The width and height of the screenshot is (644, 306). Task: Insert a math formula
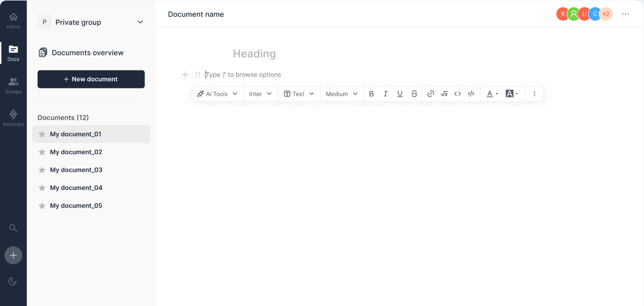coord(444,94)
